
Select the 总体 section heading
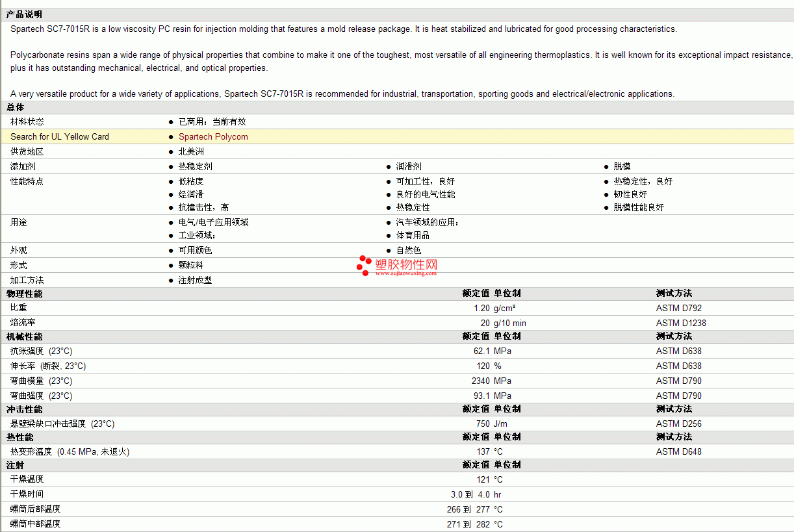coord(15,107)
